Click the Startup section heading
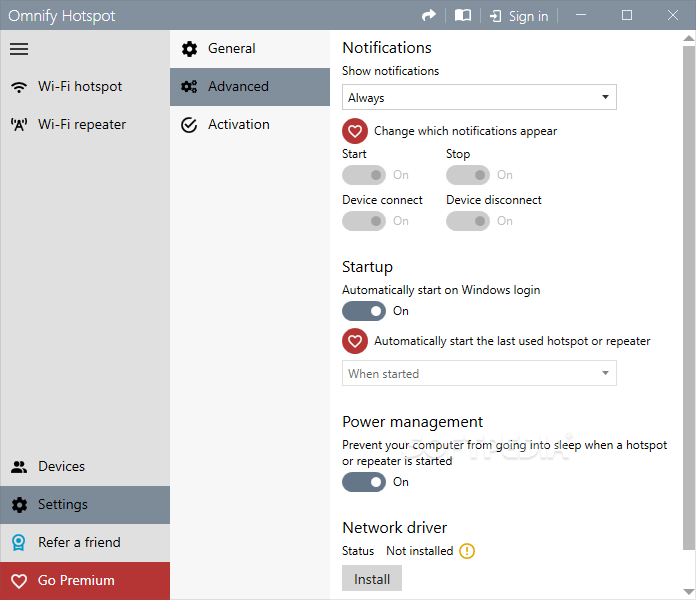Screen dimensions: 696x600 tap(367, 267)
